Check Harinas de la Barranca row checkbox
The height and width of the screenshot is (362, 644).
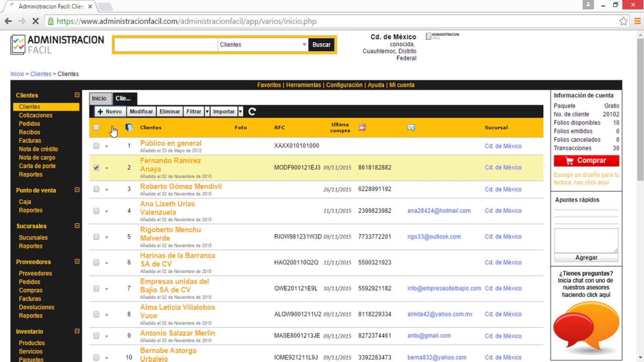click(96, 262)
